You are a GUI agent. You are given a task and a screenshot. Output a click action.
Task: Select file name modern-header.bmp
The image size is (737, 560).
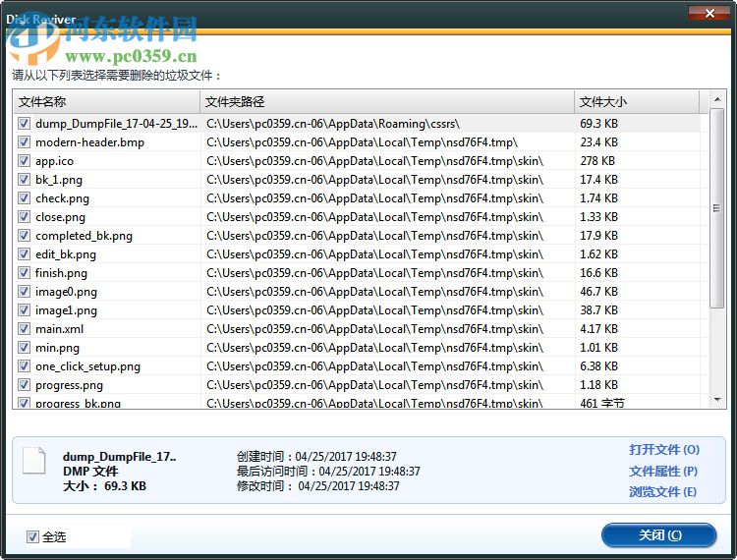pos(89,141)
